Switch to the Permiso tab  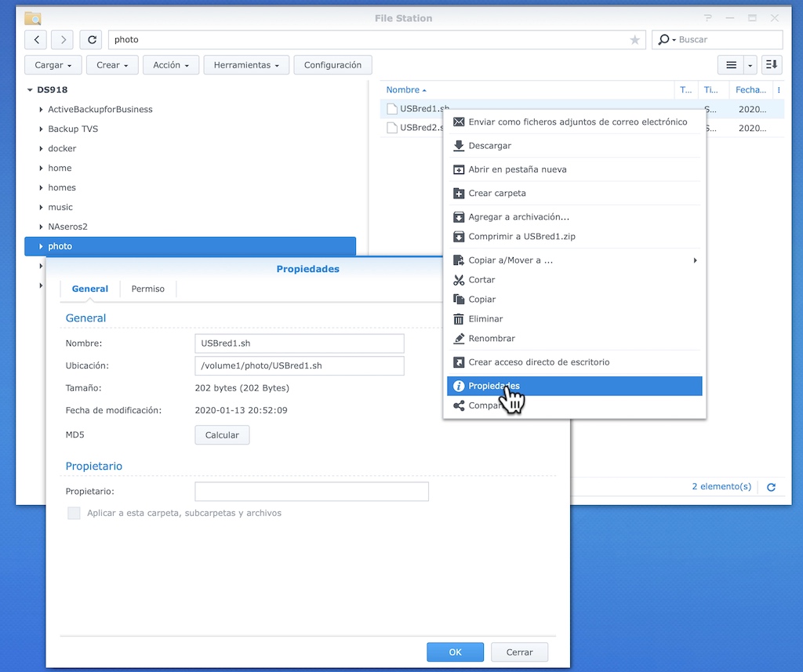pos(147,289)
